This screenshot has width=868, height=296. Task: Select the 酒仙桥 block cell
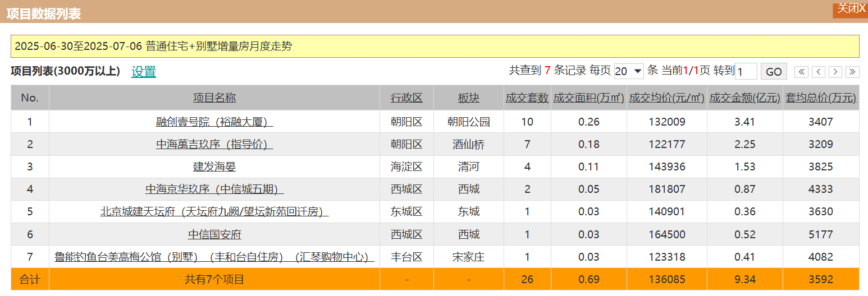coord(469,144)
